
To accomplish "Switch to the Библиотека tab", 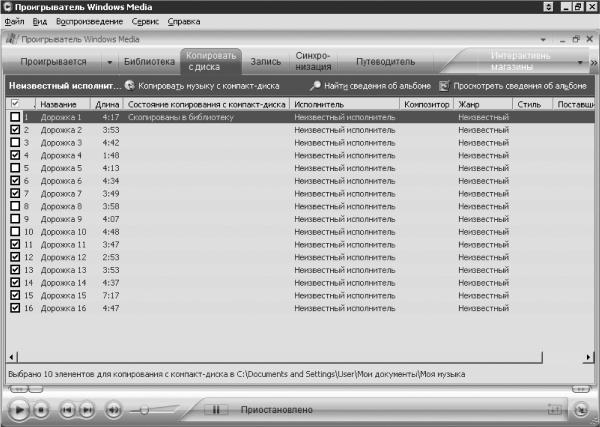I will pyautogui.click(x=148, y=61).
